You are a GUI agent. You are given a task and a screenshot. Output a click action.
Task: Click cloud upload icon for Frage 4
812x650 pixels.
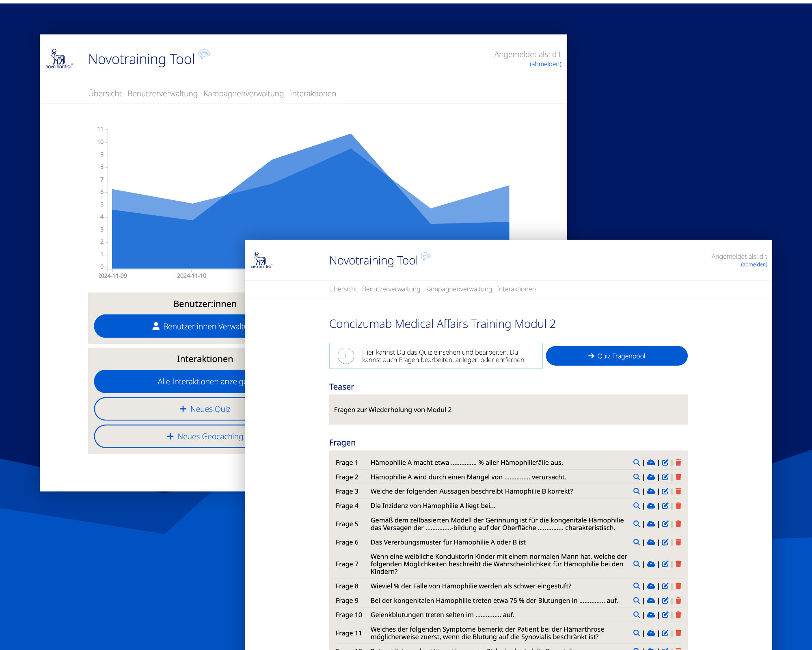[x=651, y=506]
